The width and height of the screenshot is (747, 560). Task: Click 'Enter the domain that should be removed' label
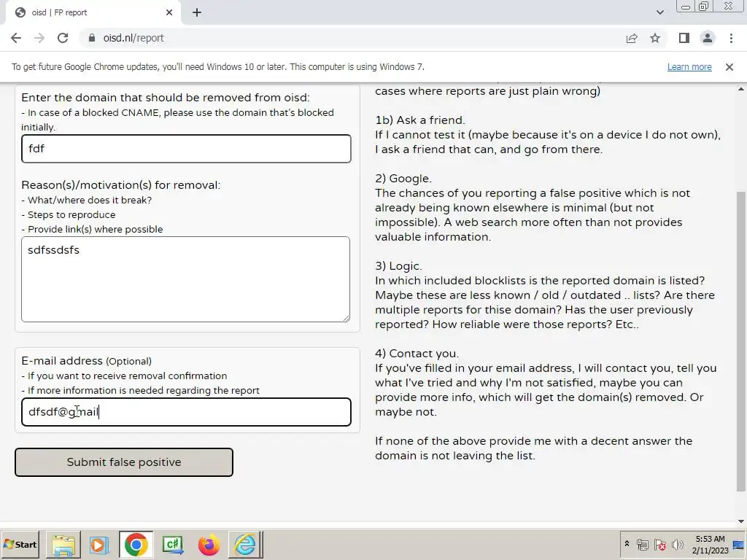166,98
